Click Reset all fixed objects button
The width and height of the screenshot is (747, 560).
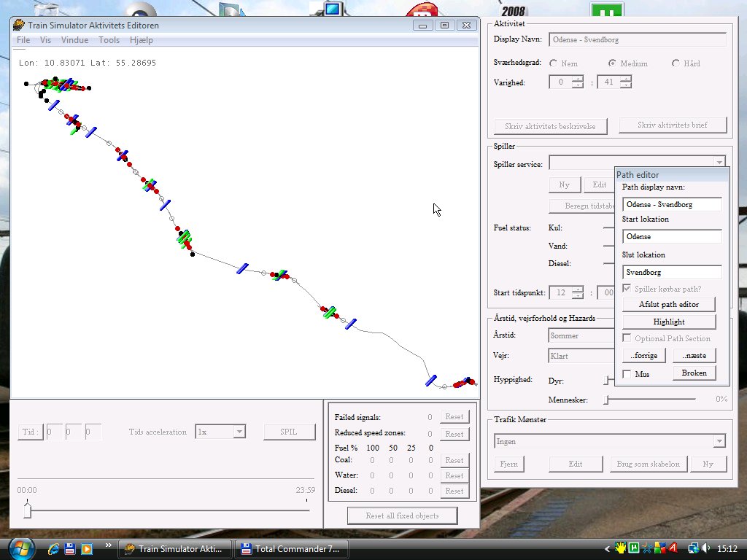[x=403, y=516]
